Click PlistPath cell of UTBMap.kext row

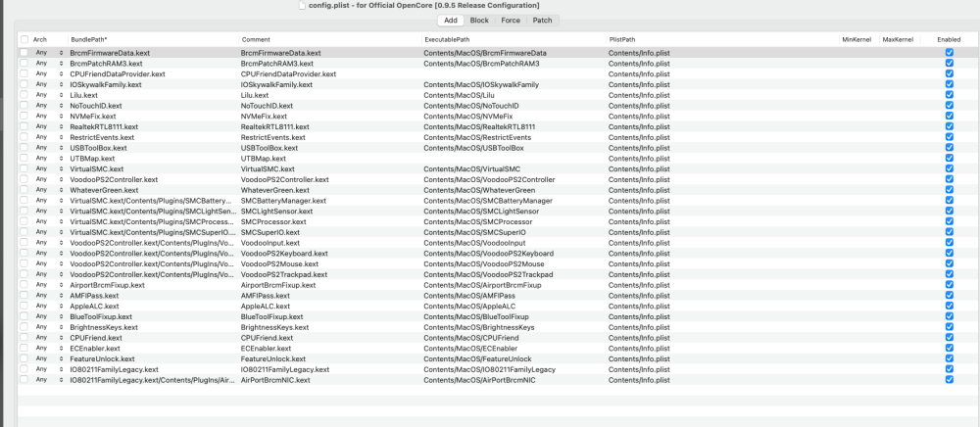tap(639, 159)
